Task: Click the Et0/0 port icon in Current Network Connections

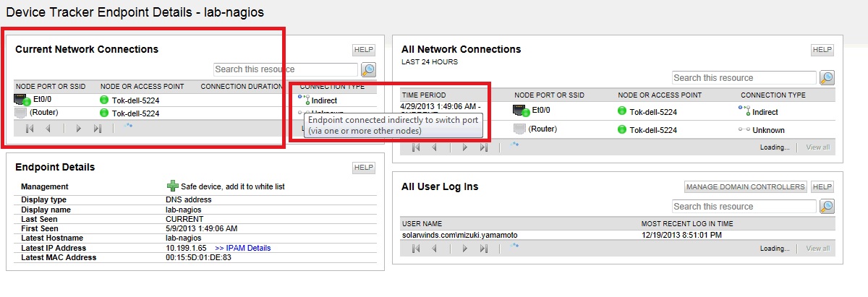Action: click(x=21, y=100)
